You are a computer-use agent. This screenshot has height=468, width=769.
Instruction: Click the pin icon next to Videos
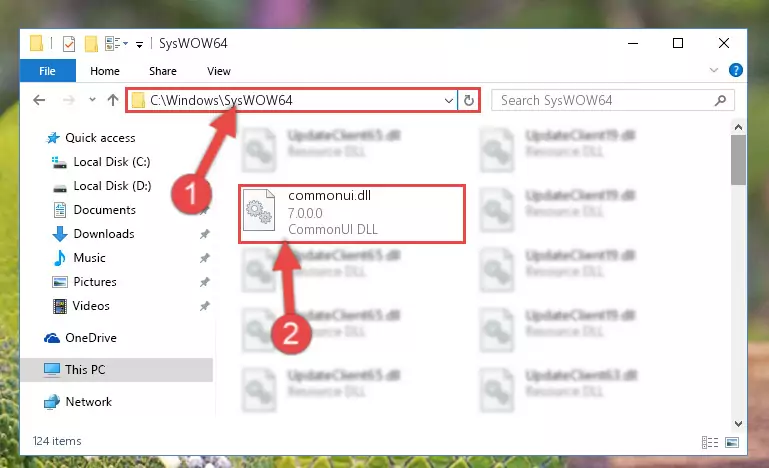point(205,306)
